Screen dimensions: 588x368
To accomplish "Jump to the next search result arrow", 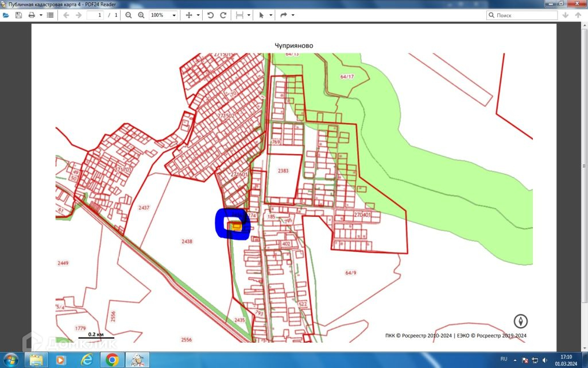I will point(566,16).
